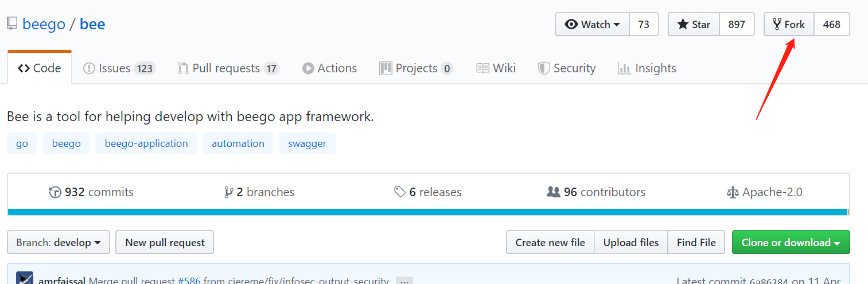Click the fork icon in Fork button

coord(777,24)
